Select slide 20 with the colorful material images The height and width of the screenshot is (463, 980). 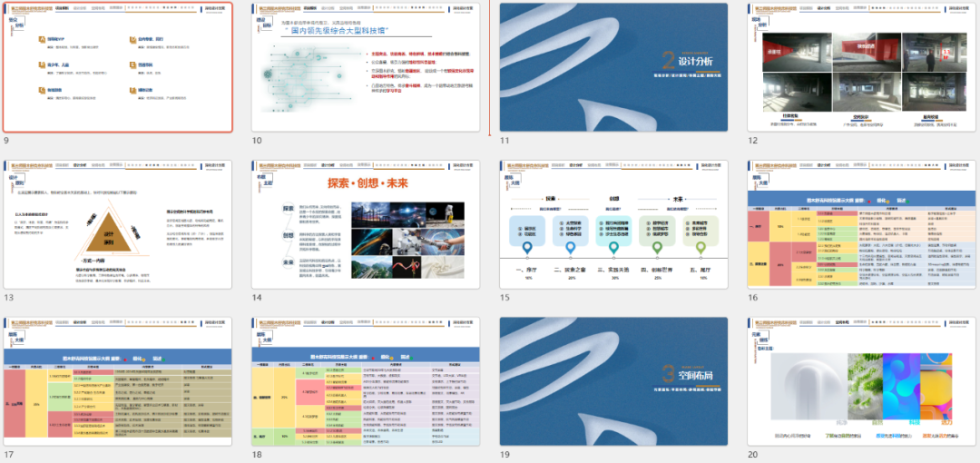click(862, 381)
